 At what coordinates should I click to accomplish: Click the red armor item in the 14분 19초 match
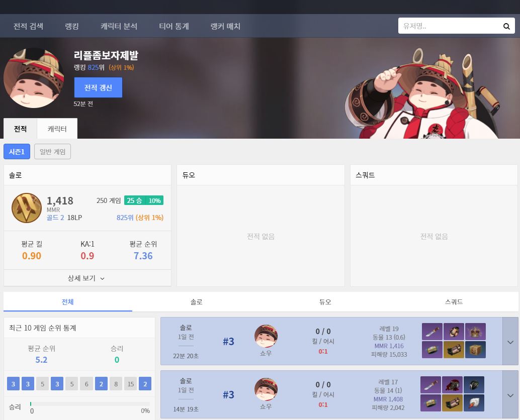pos(452,385)
